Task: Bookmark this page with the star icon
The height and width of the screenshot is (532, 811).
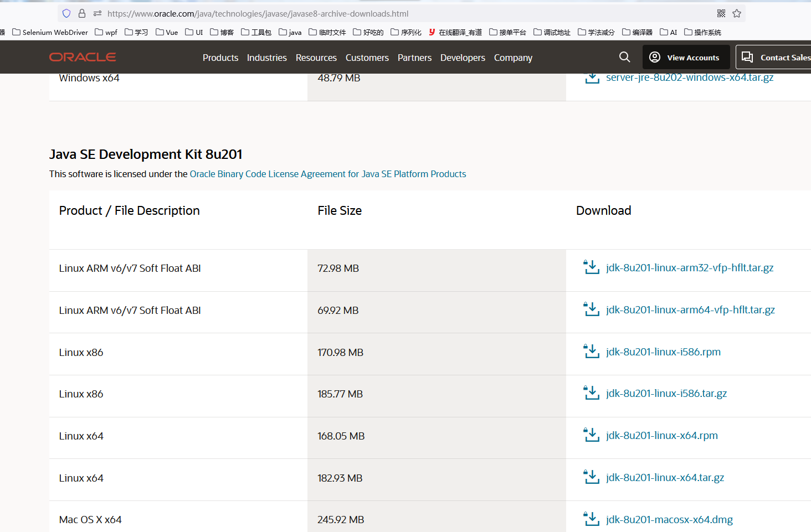Action: (x=737, y=13)
